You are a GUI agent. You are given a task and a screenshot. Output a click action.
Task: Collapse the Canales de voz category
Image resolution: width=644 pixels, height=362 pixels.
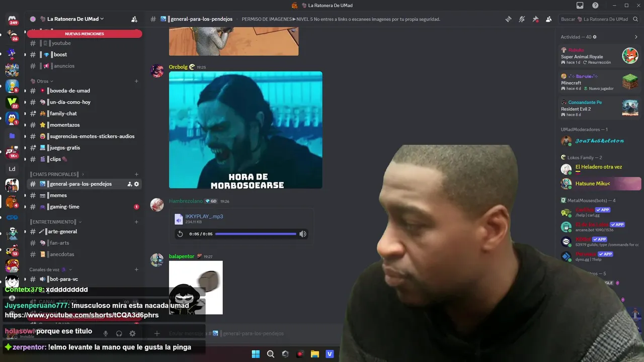[50, 269]
